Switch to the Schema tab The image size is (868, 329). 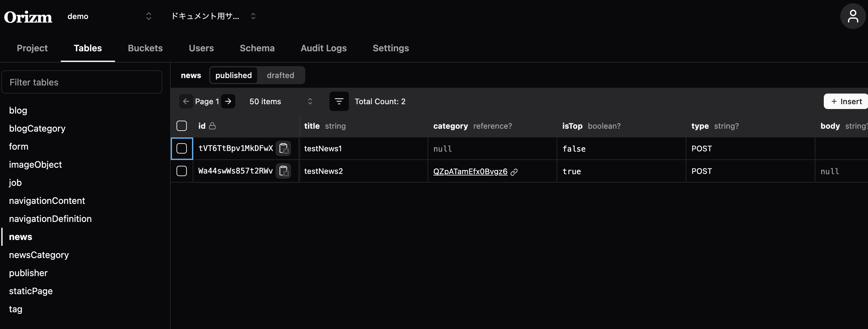(x=257, y=48)
